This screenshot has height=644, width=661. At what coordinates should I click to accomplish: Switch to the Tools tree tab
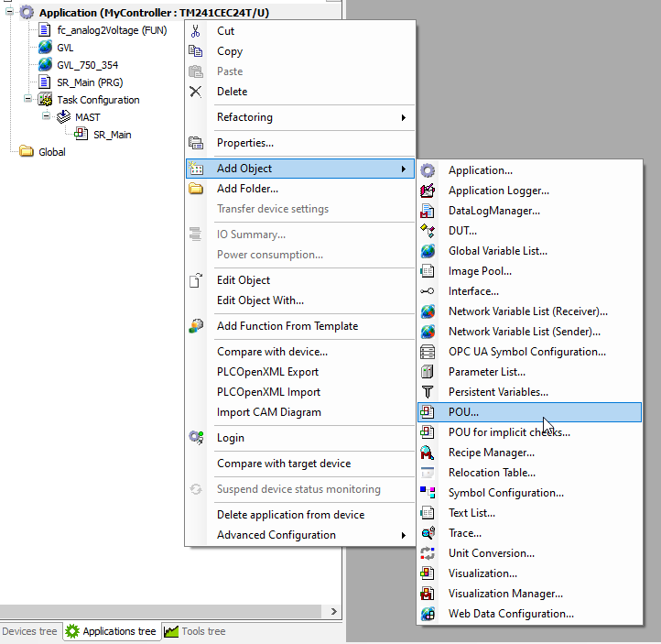195,631
